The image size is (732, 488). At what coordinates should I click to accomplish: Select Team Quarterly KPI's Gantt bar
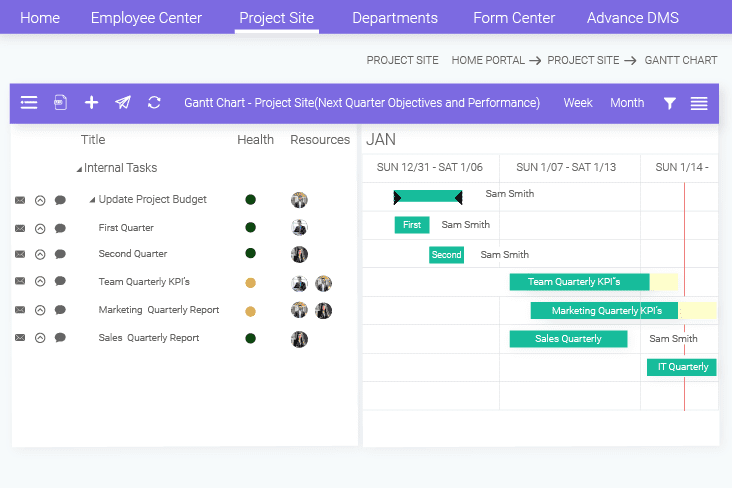click(579, 282)
